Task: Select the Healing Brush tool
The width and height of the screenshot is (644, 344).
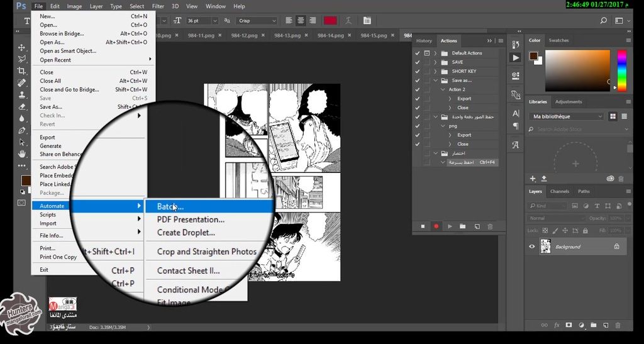Action: pos(22,83)
